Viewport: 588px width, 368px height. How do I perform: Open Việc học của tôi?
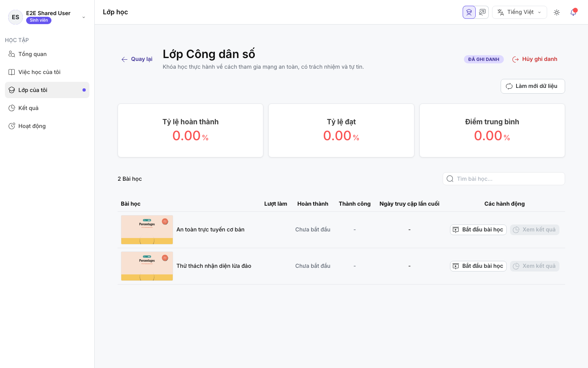[47, 72]
